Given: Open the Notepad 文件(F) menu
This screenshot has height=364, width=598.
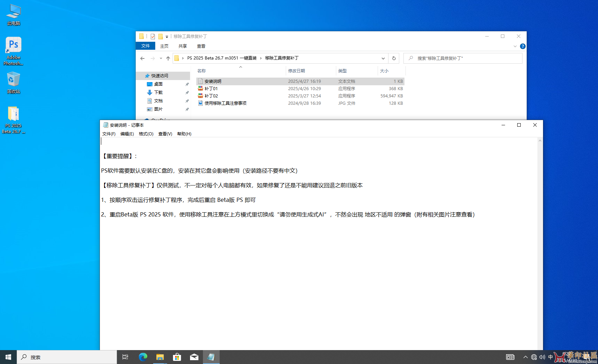Looking at the screenshot, I should (109, 134).
